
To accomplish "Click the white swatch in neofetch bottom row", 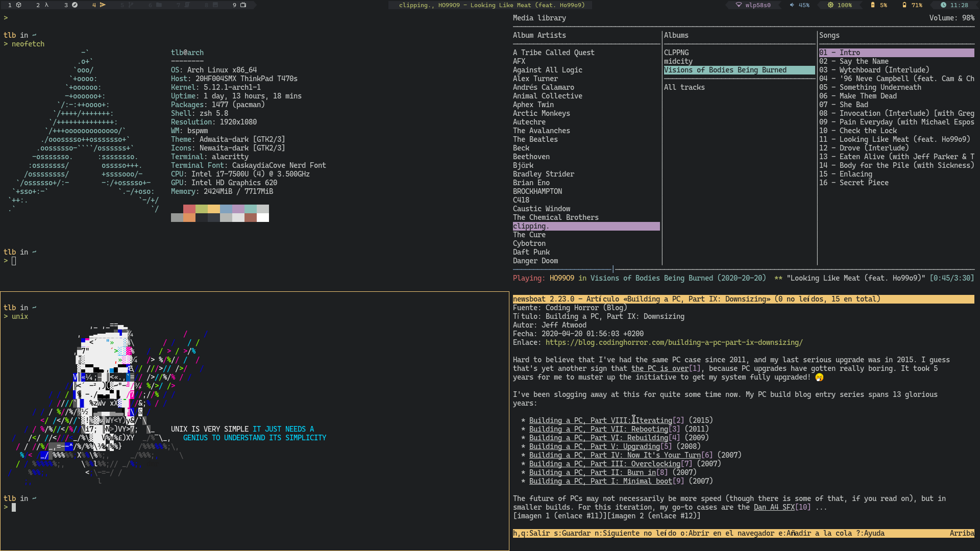I will [263, 218].
